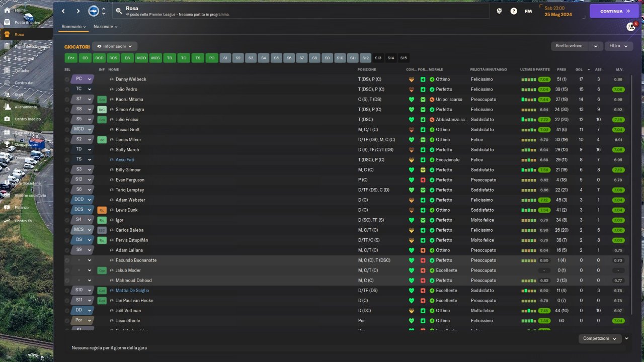This screenshot has height=362, width=644.
Task: Open the FM menu icon
Action: coord(528,11)
